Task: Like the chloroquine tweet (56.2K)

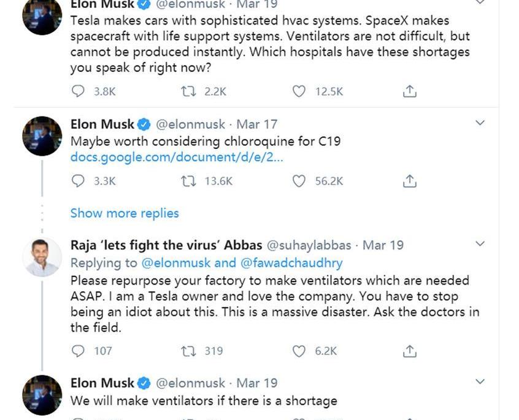Action: pos(299,181)
